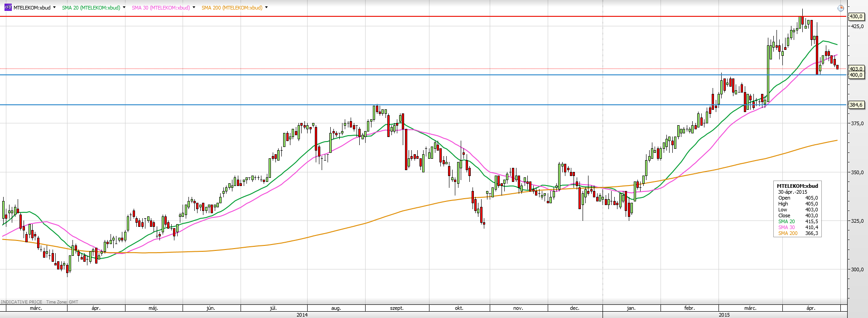Expand the SMA 200 indicator dropdown arrow
This screenshot has width=868, height=318.
266,7
